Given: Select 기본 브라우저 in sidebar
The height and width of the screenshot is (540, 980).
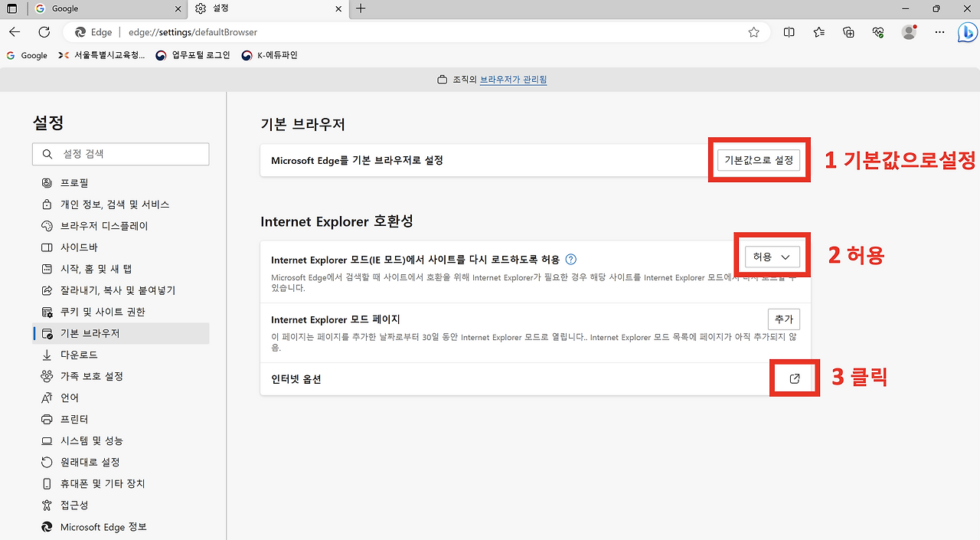Looking at the screenshot, I should pos(121,333).
